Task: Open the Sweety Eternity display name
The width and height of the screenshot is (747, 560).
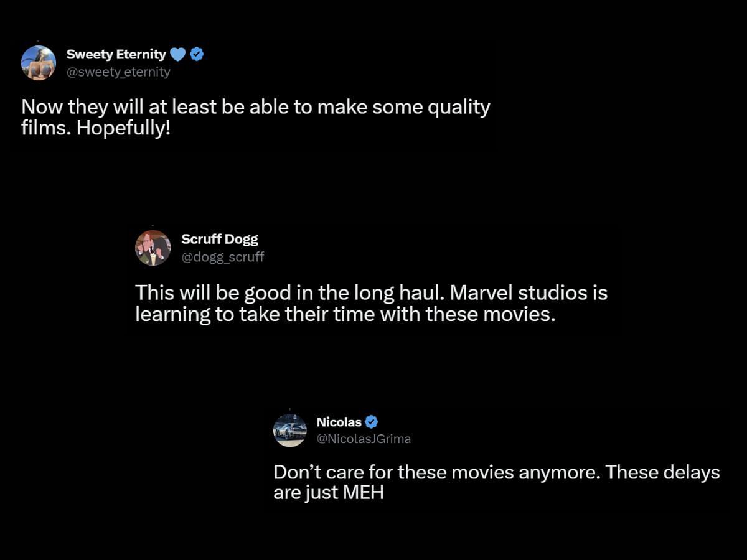Action: coord(116,55)
